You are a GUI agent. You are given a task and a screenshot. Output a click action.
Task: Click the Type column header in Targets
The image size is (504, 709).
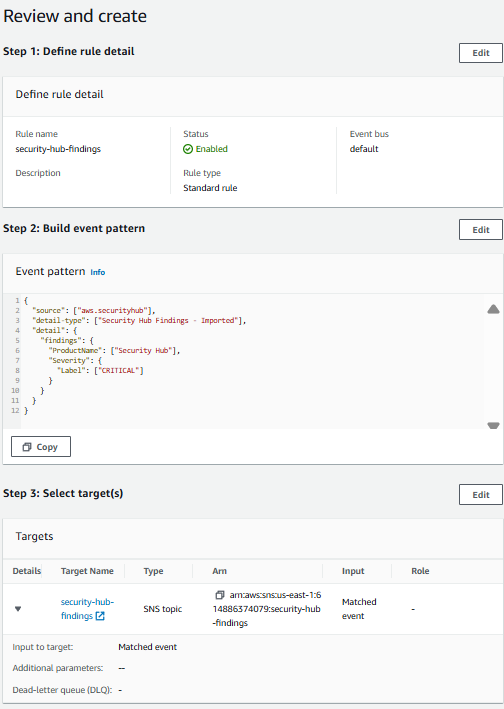click(153, 571)
